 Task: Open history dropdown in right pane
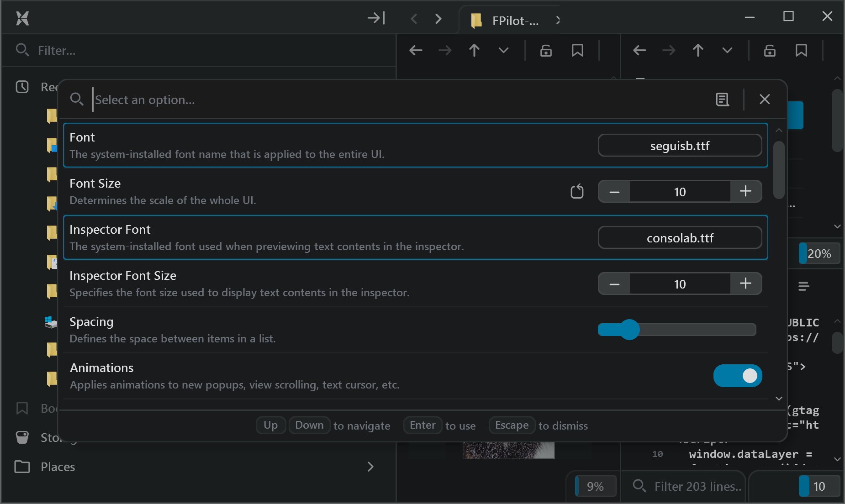point(727,50)
